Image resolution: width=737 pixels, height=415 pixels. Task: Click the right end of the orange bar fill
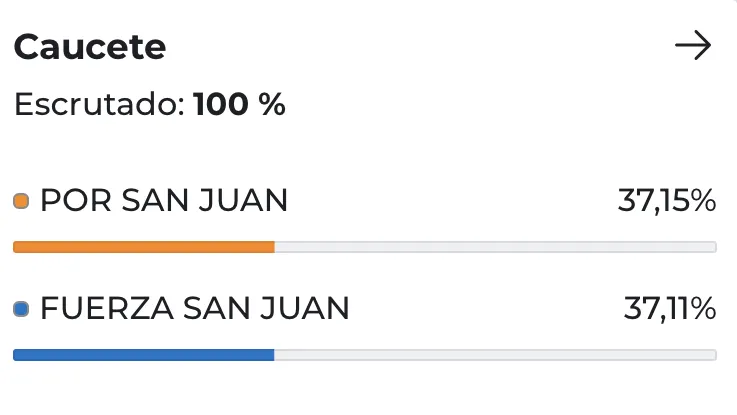pyautogui.click(x=270, y=247)
